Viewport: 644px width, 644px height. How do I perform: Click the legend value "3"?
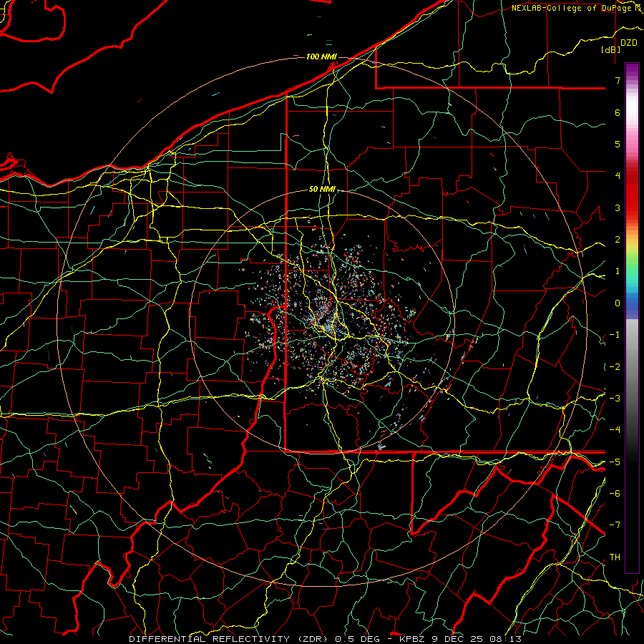(618, 208)
